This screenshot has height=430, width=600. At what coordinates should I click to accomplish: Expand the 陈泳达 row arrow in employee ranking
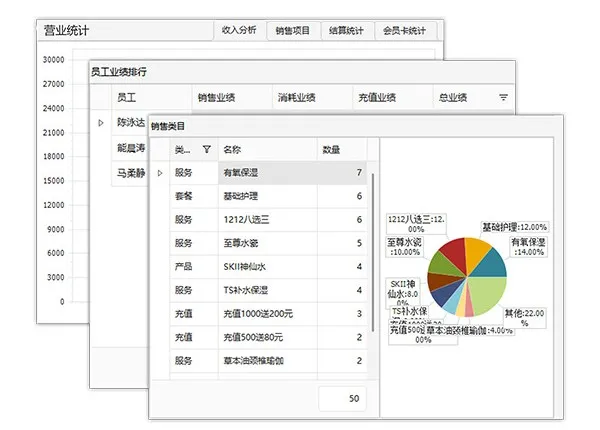(x=101, y=123)
